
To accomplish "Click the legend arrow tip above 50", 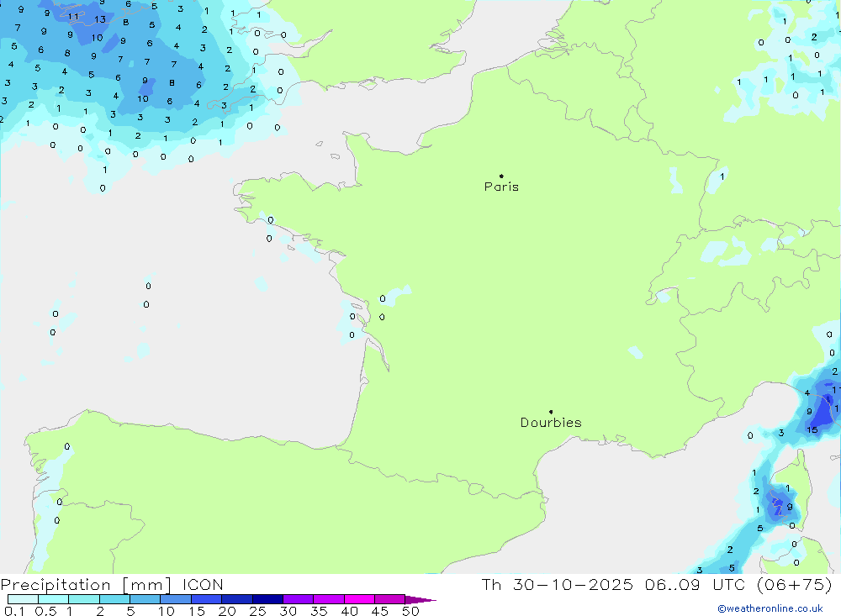I will pos(420,599).
